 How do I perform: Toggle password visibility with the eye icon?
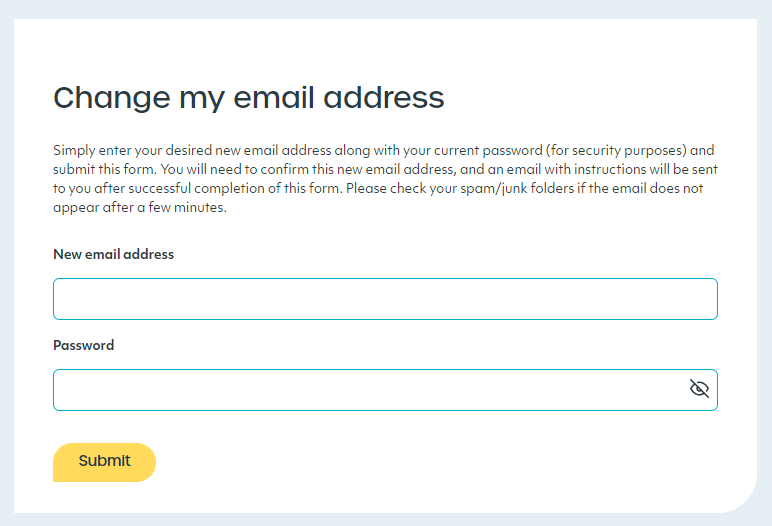(699, 389)
